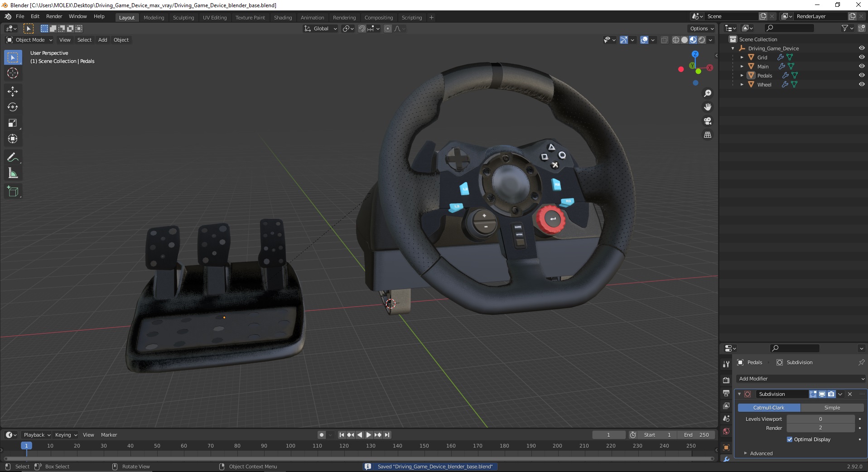Image resolution: width=868 pixels, height=472 pixels.
Task: Select the Annotate tool
Action: [13, 158]
